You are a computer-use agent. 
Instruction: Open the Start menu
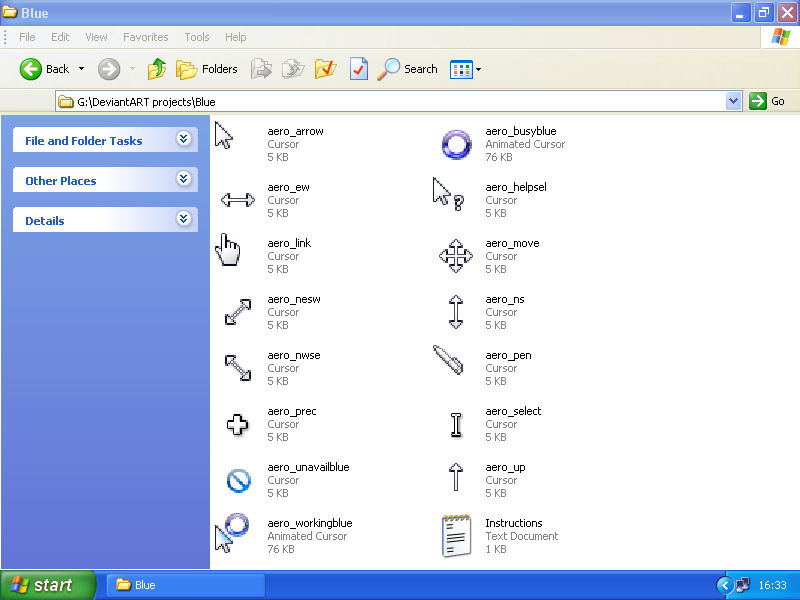point(45,585)
